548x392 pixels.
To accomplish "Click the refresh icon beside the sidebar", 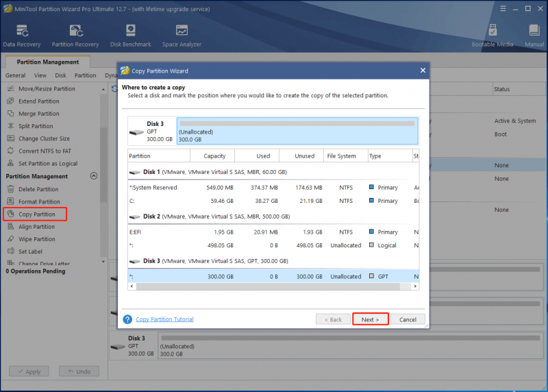I will [x=114, y=89].
